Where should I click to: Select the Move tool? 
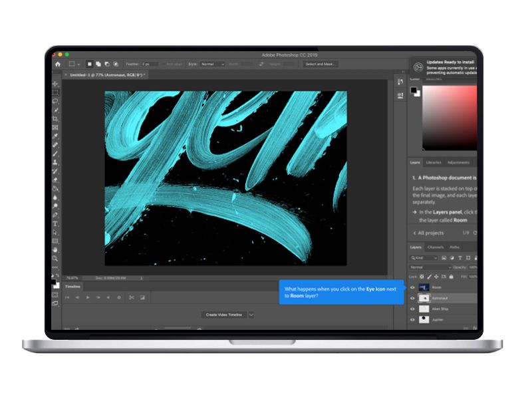coord(56,84)
